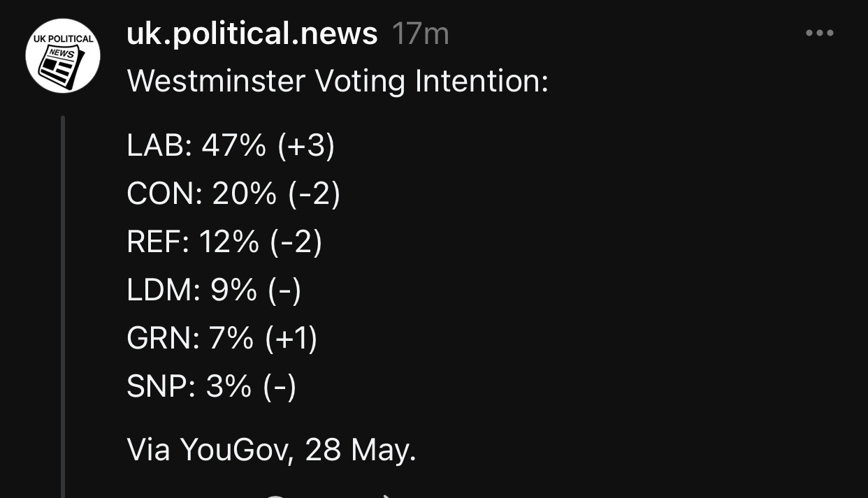Select the REF: 12% line
This screenshot has width=868, height=498.
point(224,242)
